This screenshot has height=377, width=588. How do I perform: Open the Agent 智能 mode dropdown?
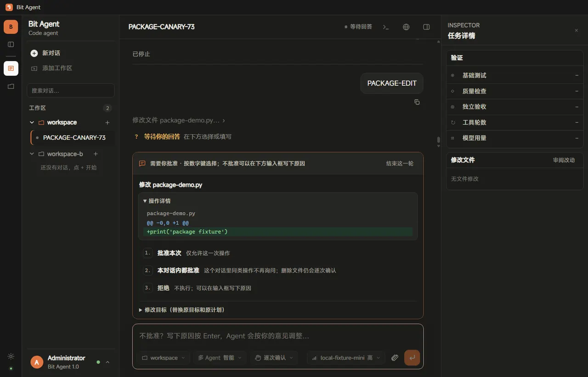(220, 358)
